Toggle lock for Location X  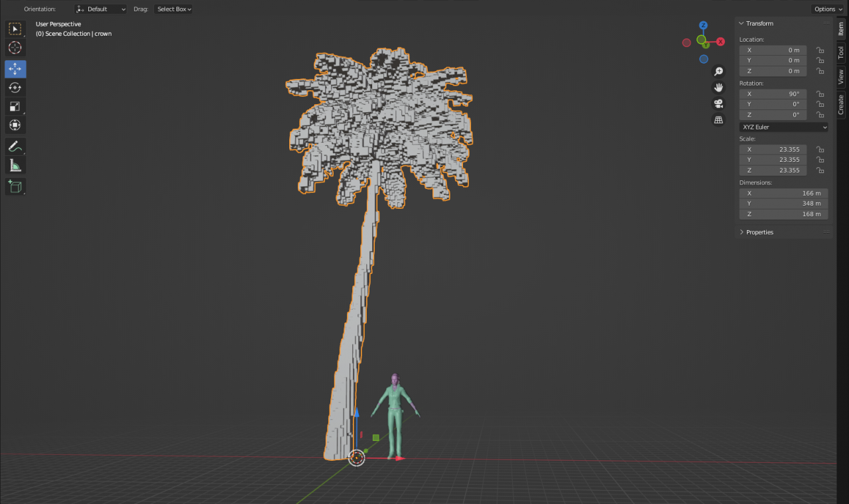point(820,50)
